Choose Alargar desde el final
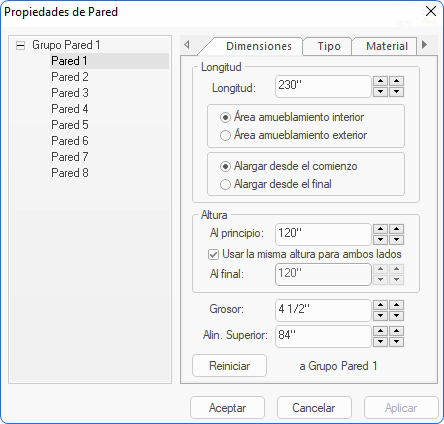 276,184
